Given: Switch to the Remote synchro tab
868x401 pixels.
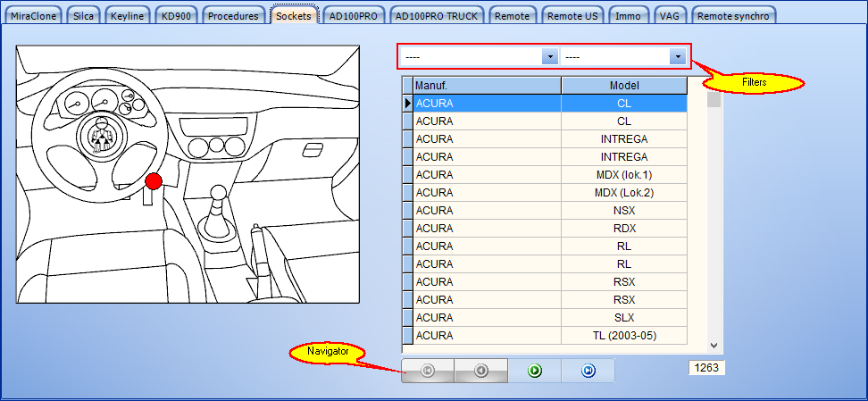Looking at the screenshot, I should [x=733, y=16].
